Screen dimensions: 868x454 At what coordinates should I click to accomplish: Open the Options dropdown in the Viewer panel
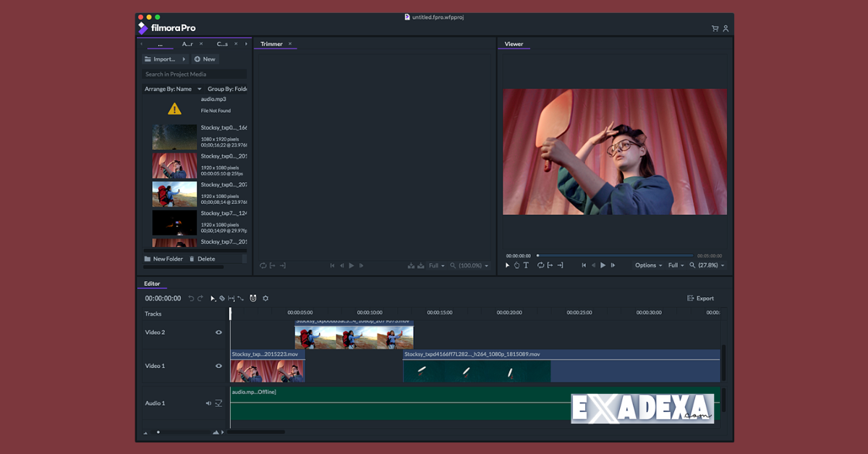pyautogui.click(x=647, y=265)
